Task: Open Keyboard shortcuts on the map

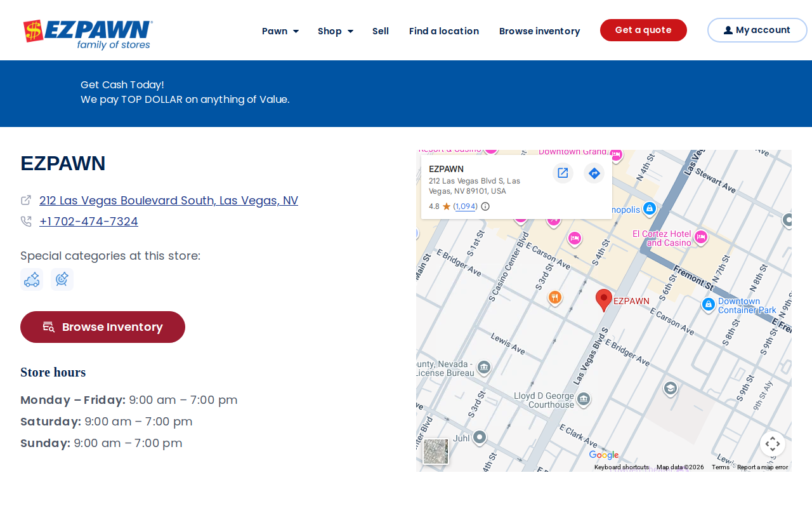Action: [622, 467]
